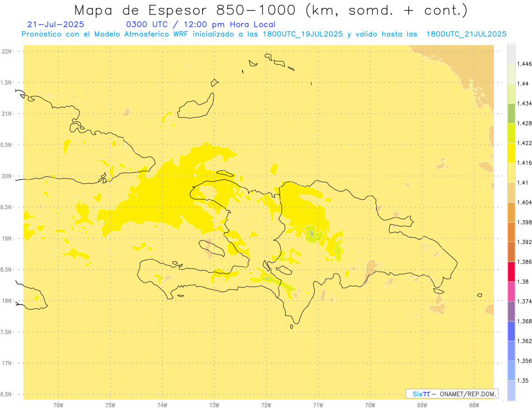Select the '1.386' colorbar label
This screenshot has height=411, width=532.
tap(524, 262)
